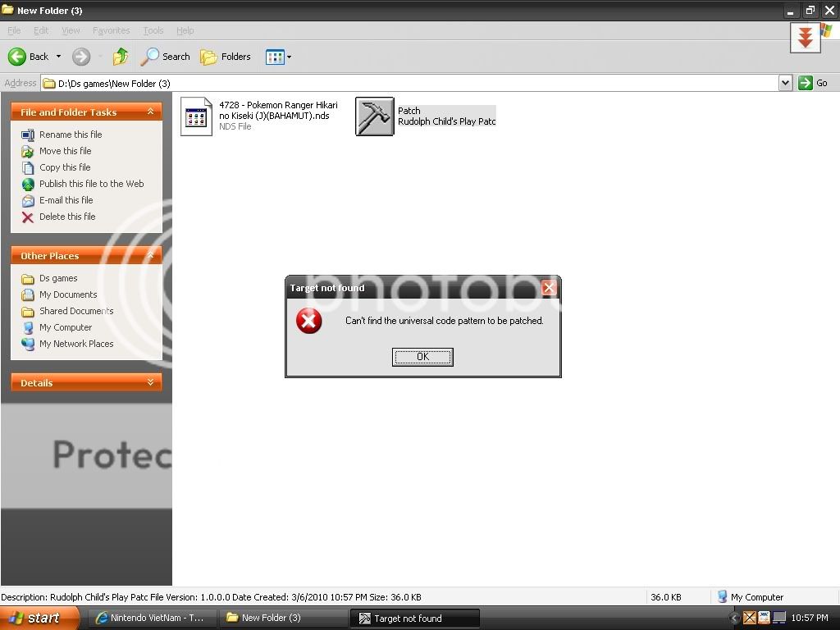
Task: Click Delete this file link
Action: click(x=67, y=217)
